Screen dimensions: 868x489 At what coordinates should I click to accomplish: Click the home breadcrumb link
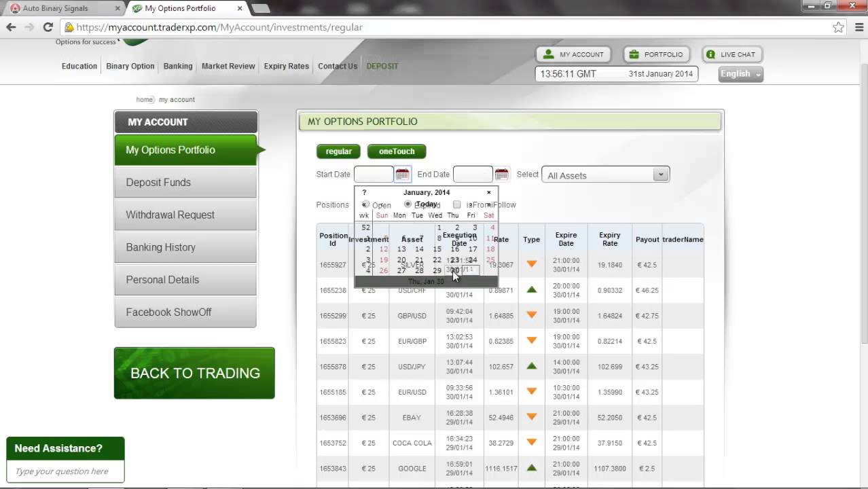coord(144,99)
